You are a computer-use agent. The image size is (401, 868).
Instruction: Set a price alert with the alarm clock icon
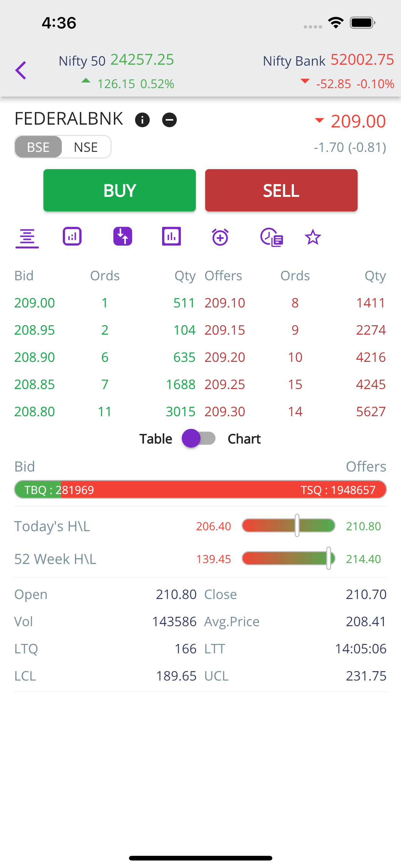220,237
